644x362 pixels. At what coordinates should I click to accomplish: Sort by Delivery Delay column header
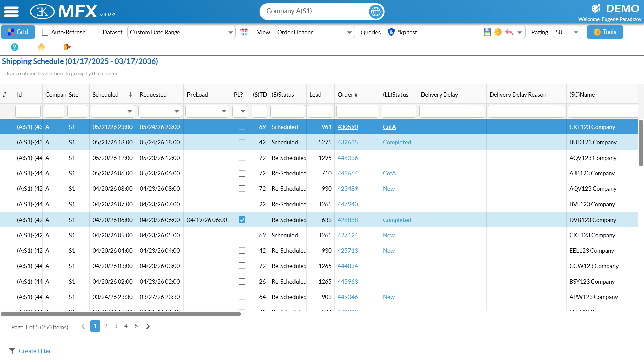tap(452, 95)
